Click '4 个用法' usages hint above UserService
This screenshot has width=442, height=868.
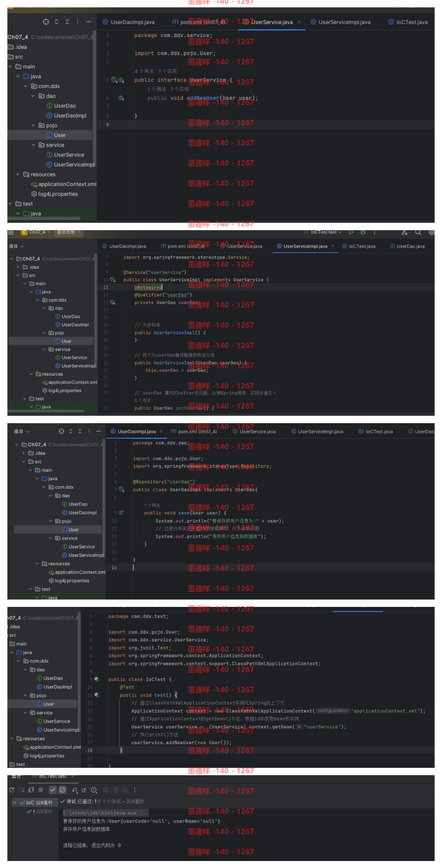click(x=144, y=71)
